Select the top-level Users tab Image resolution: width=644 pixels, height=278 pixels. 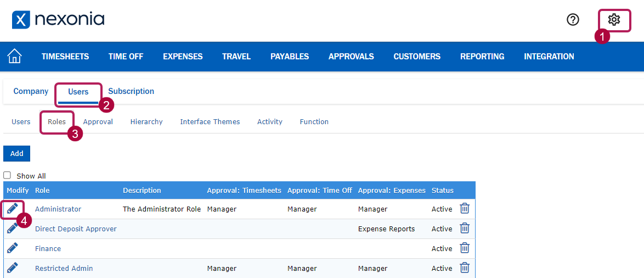point(78,92)
